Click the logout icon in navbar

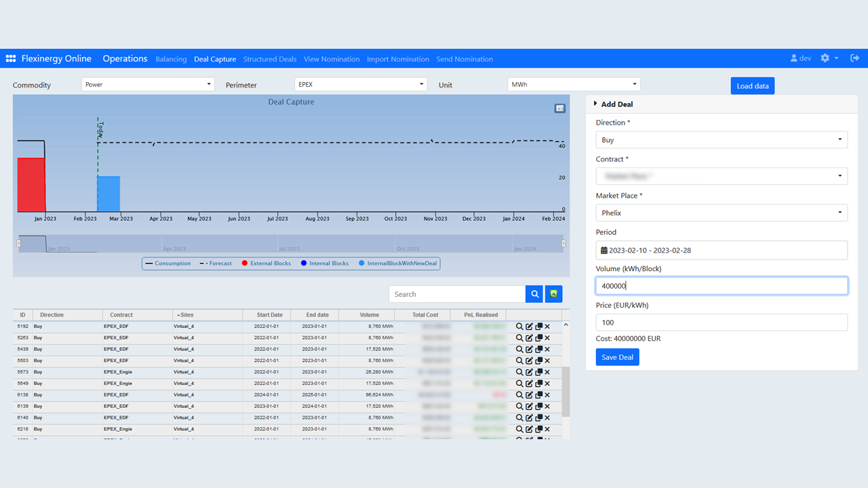click(x=854, y=58)
